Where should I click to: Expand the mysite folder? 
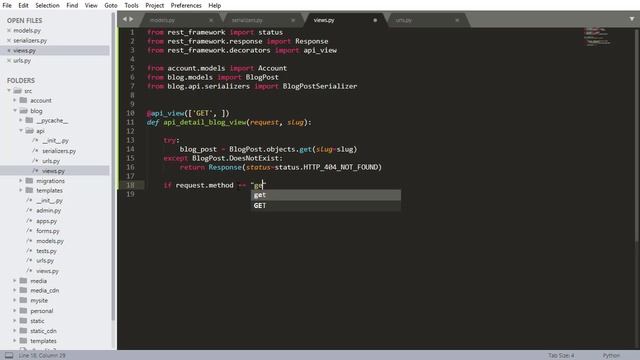[x=15, y=300]
